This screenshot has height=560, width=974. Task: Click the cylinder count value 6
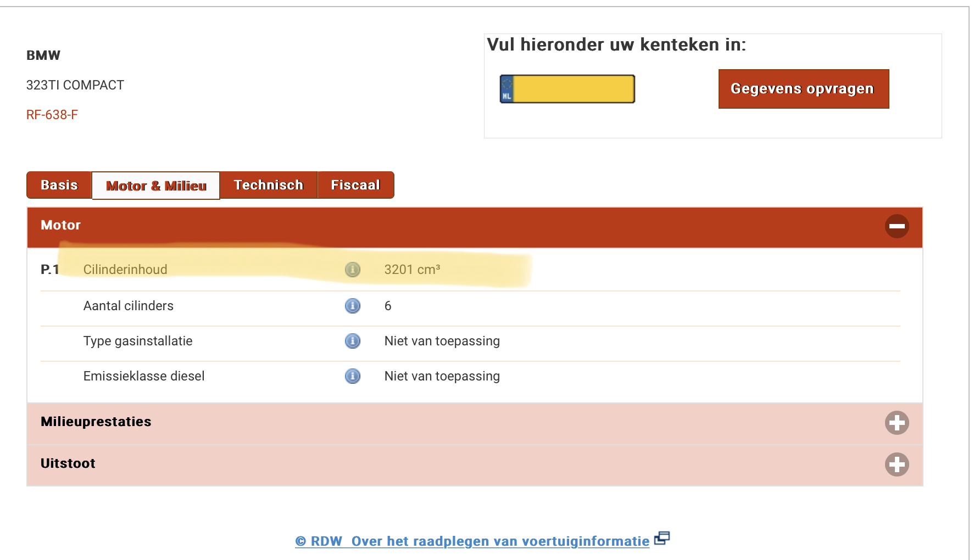click(388, 306)
